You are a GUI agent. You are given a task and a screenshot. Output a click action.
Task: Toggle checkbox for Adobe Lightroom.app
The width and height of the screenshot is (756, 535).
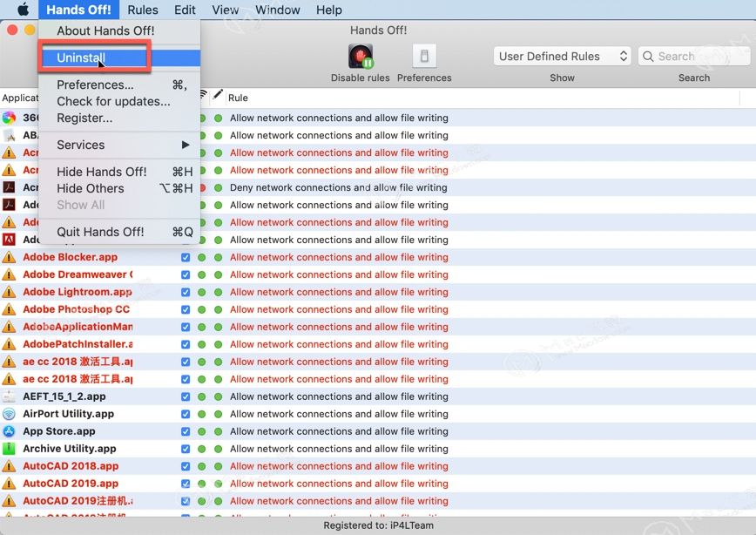pyautogui.click(x=186, y=292)
